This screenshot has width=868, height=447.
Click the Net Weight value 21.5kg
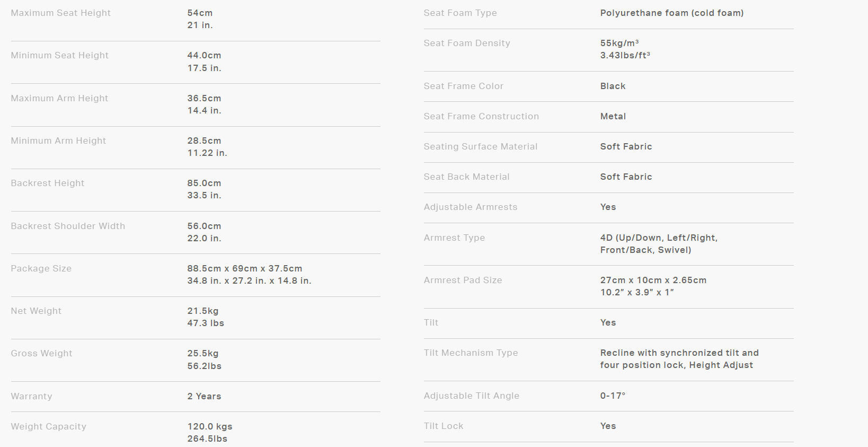pyautogui.click(x=202, y=311)
